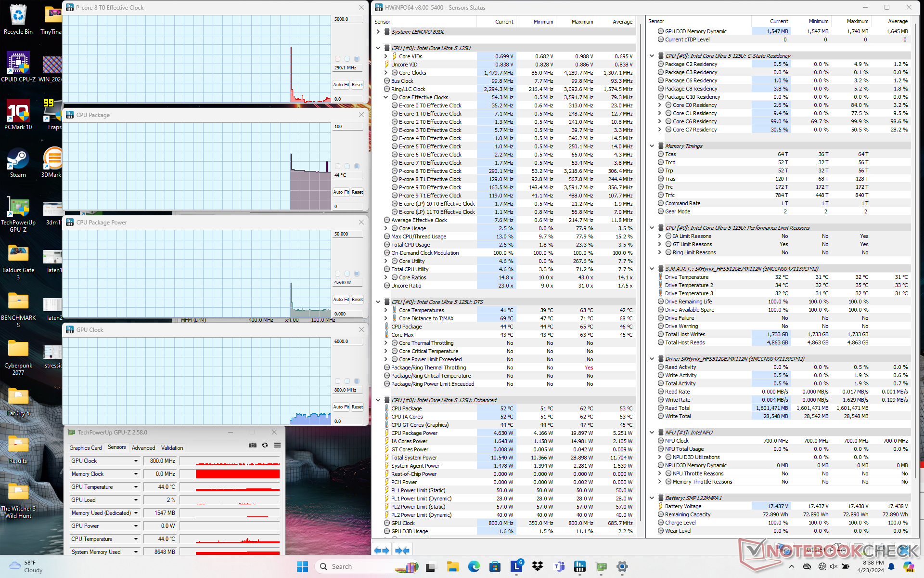Image resolution: width=924 pixels, height=578 pixels.
Task: Open the Validation tab in GPU-Z
Action: (x=172, y=448)
